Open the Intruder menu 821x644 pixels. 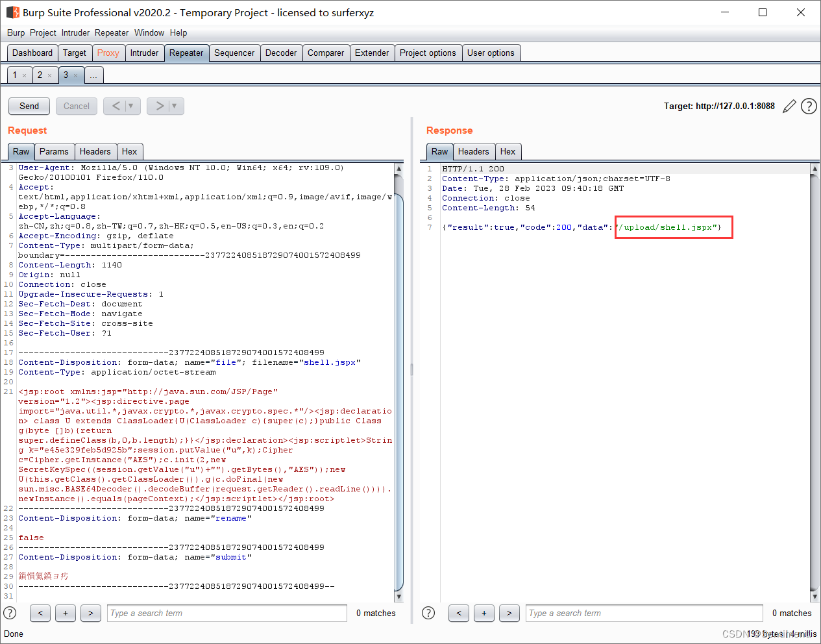75,32
